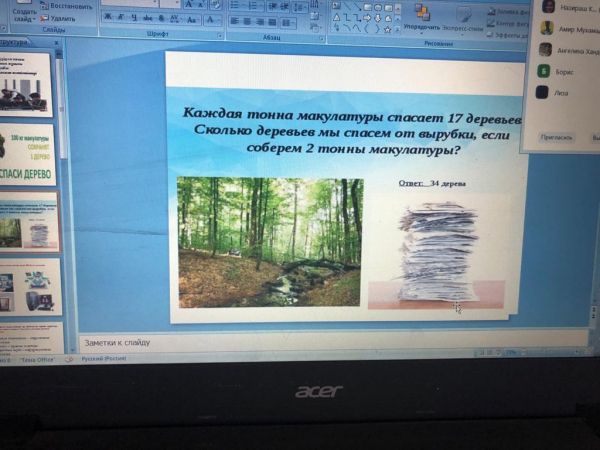
Task: Click the Invite (Пригласить) button
Action: click(557, 137)
